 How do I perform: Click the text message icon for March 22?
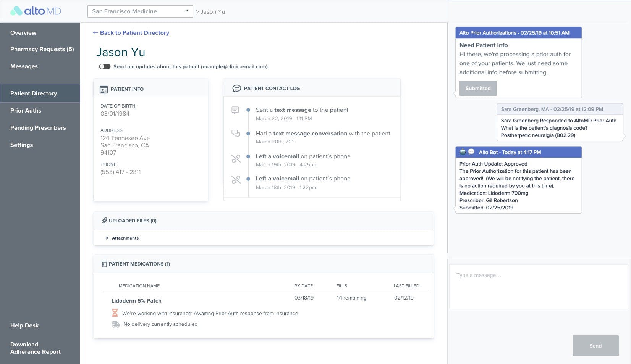[x=235, y=110]
